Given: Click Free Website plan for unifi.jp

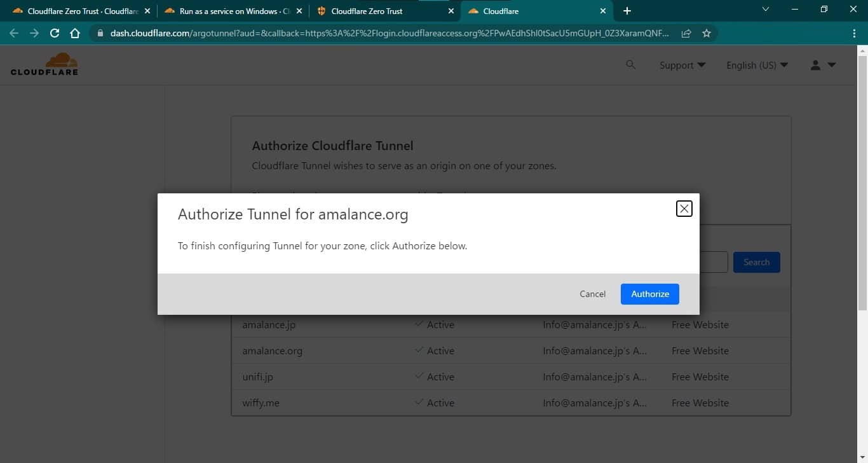Looking at the screenshot, I should pyautogui.click(x=700, y=377).
